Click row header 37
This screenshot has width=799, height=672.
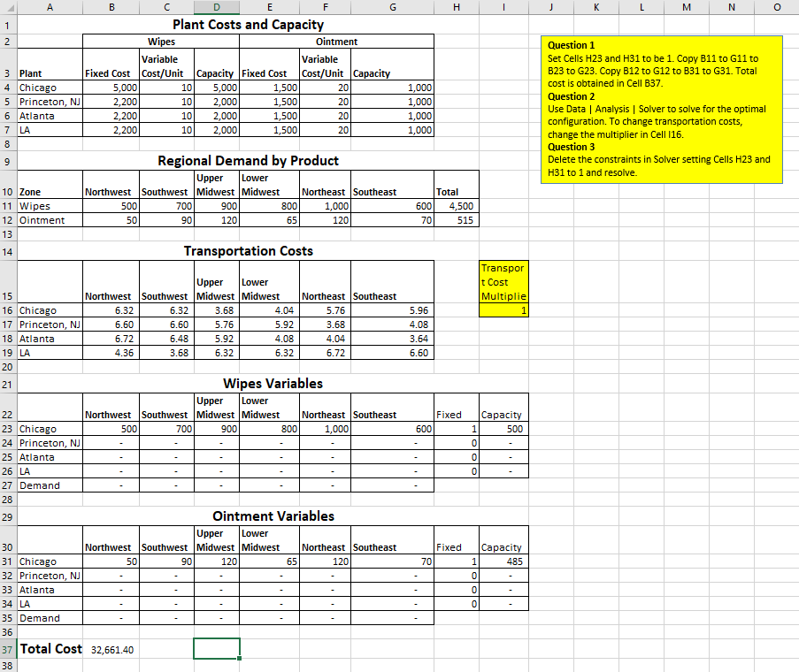8,649
